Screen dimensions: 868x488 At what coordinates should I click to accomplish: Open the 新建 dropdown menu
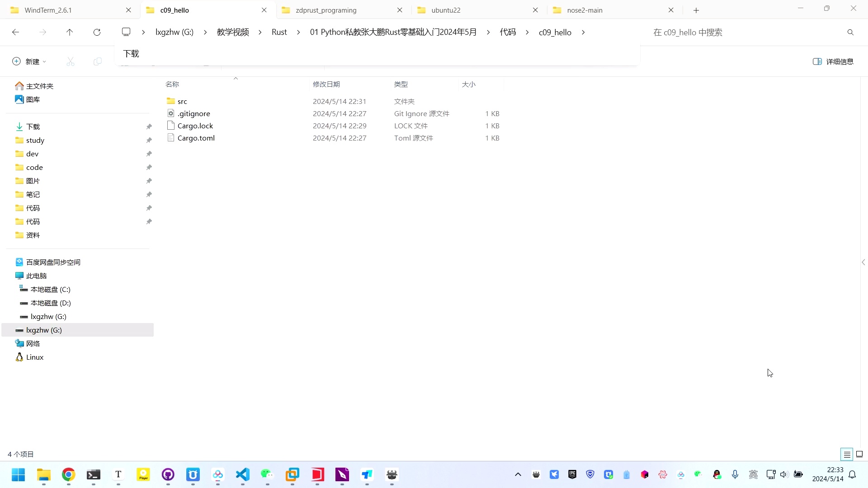click(x=28, y=61)
